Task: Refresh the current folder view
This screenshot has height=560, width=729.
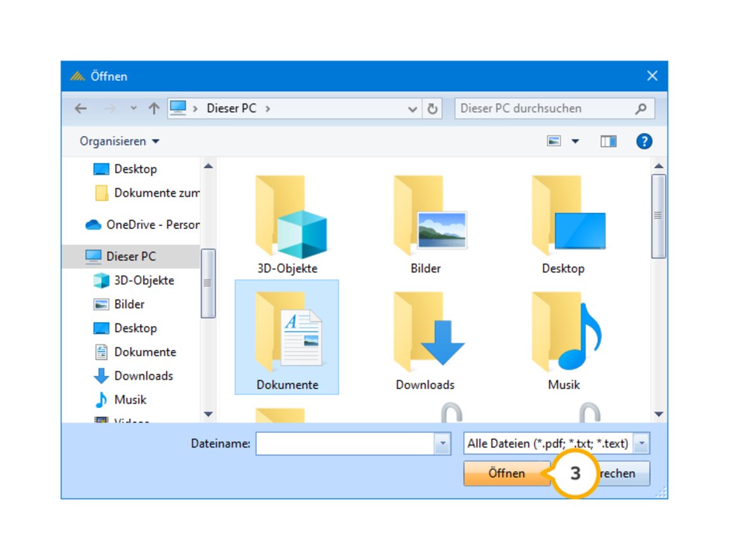Action: pos(432,109)
